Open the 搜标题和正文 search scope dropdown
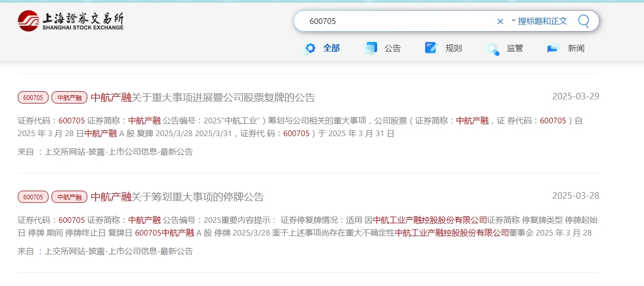The width and height of the screenshot is (644, 286). [539, 21]
